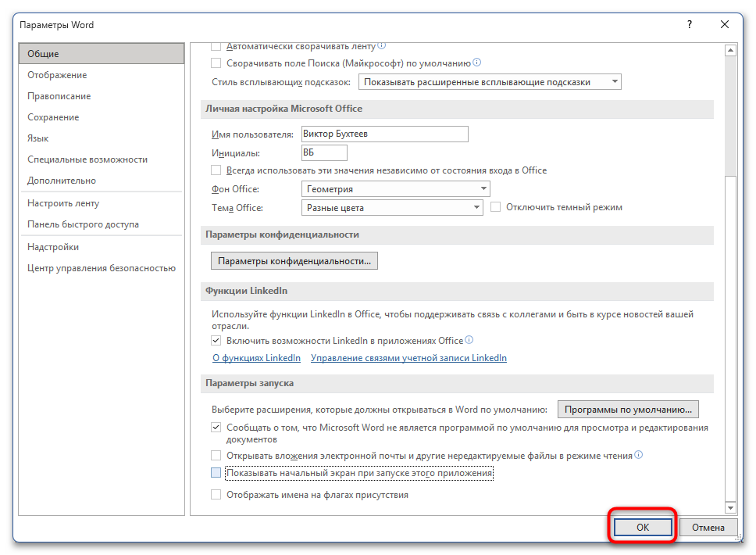The height and width of the screenshot is (555, 756).
Task: Enable Сворачивать поле Поиска по умолчанию
Action: point(215,63)
